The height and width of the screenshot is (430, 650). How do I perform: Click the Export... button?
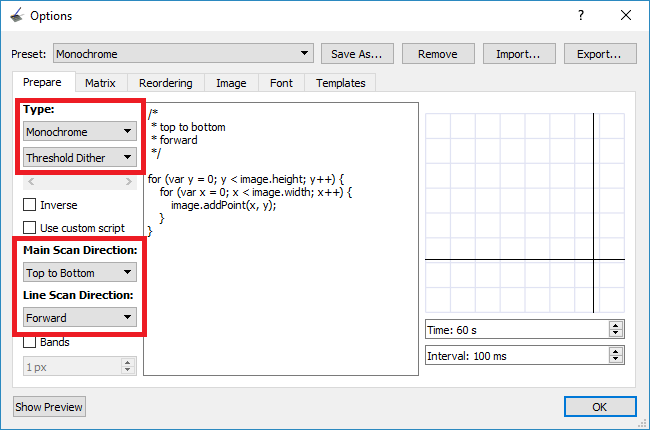click(600, 54)
